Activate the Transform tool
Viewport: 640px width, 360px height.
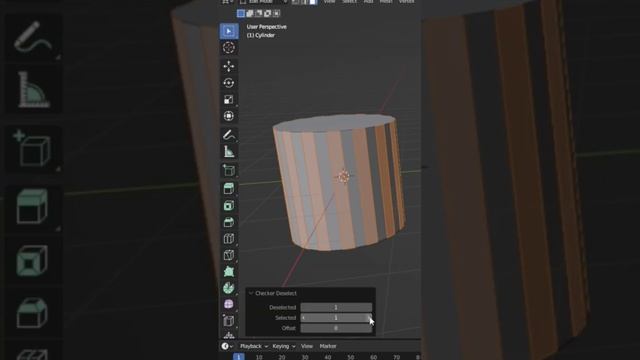[229, 116]
